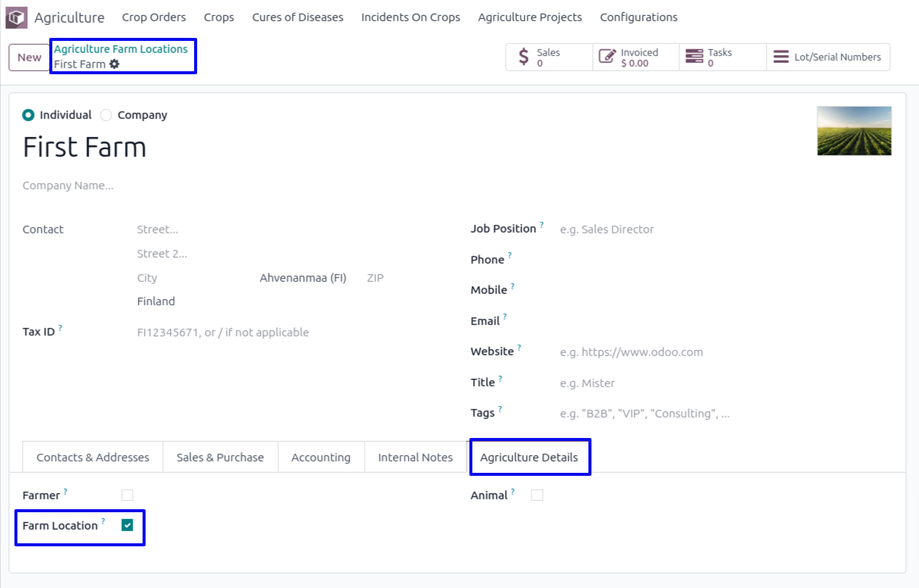The width and height of the screenshot is (919, 588).
Task: Uncheck the Farm Location checkbox
Action: pos(127,525)
